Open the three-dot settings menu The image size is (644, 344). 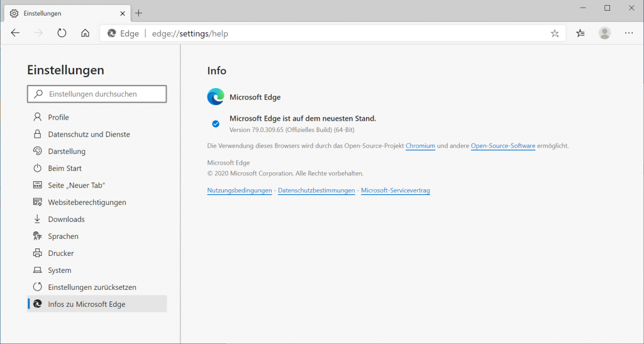629,33
